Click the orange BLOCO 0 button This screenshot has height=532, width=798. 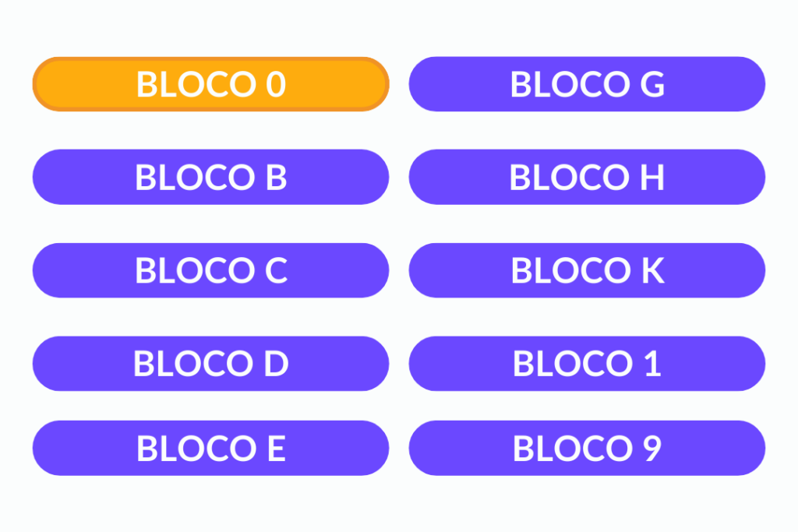tap(210, 84)
